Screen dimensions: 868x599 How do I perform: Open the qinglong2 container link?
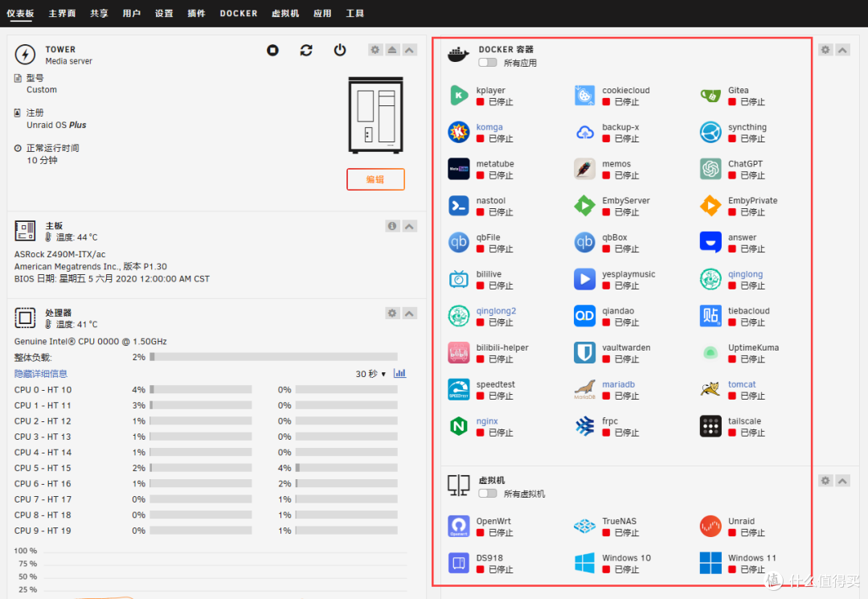pos(496,310)
